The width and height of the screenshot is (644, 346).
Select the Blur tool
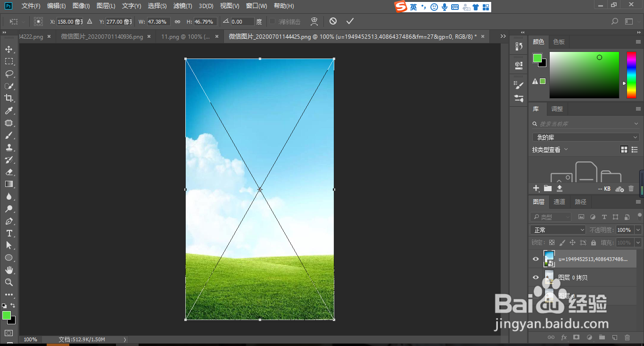pos(8,196)
